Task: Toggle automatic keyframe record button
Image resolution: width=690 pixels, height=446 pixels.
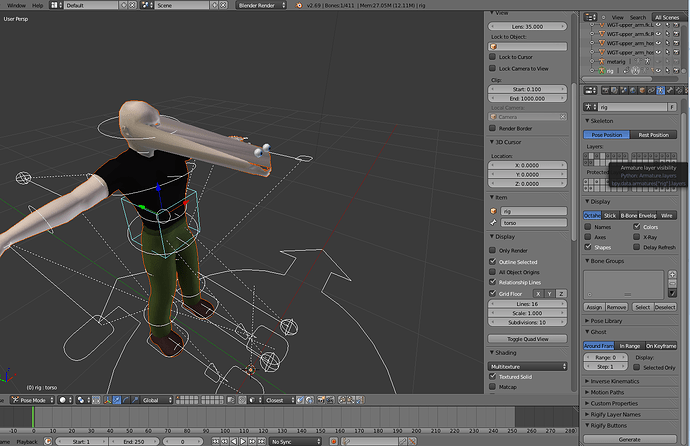Action: (x=334, y=441)
